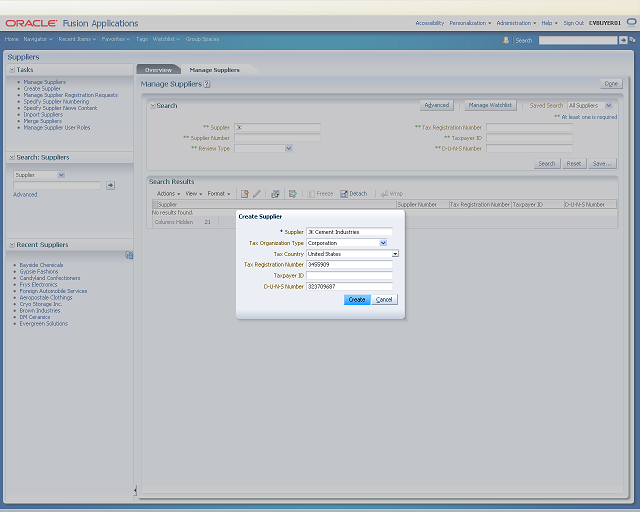Cancel the Create Supplier dialog

384,300
